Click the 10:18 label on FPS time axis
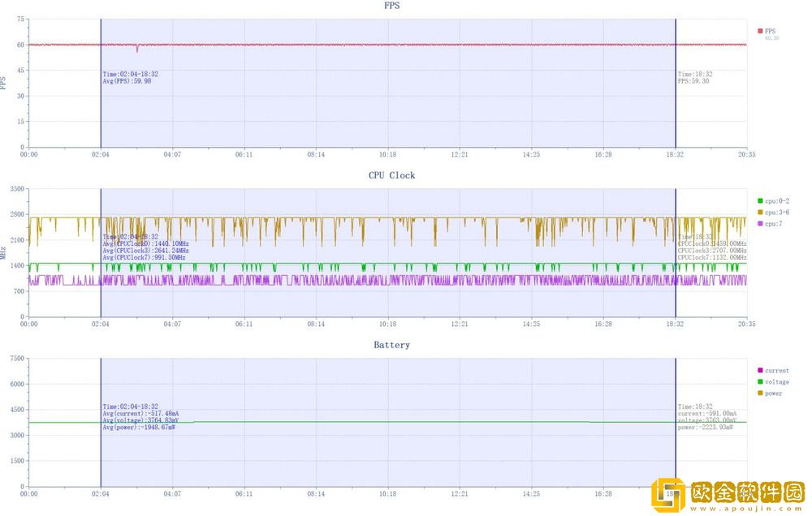Screen dimensions: 812x516 387,154
